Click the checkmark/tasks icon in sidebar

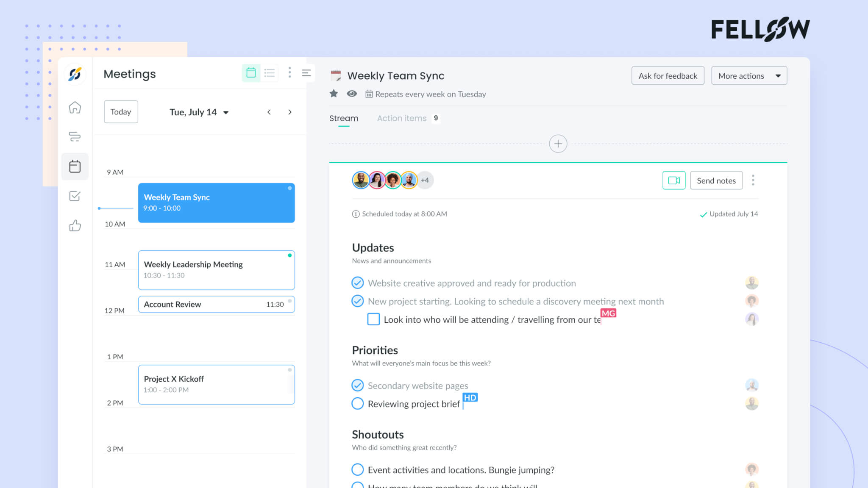point(75,196)
